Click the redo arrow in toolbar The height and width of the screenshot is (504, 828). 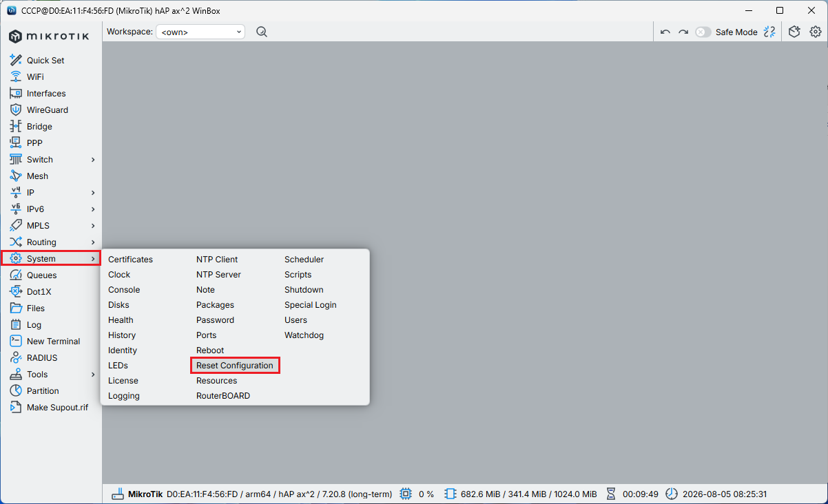coord(683,32)
